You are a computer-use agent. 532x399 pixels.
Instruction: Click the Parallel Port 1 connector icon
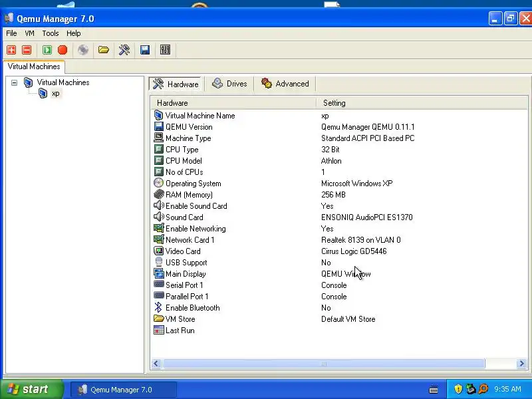pos(158,295)
